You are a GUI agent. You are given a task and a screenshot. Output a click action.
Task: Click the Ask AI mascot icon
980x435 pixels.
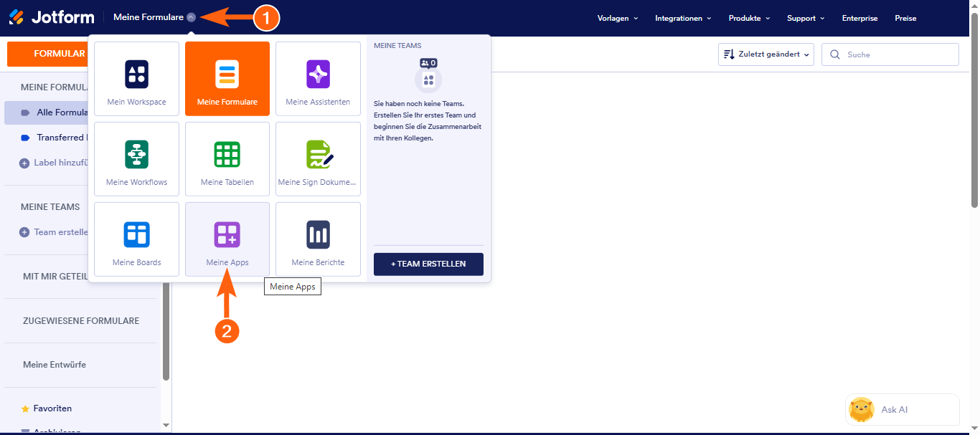coord(862,410)
